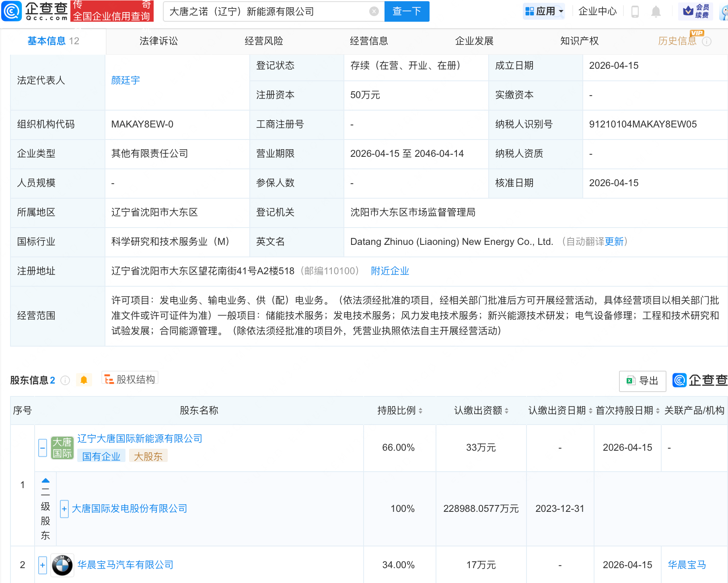Click the notification bell beside 股东信息
The image size is (728, 583).
tap(84, 380)
